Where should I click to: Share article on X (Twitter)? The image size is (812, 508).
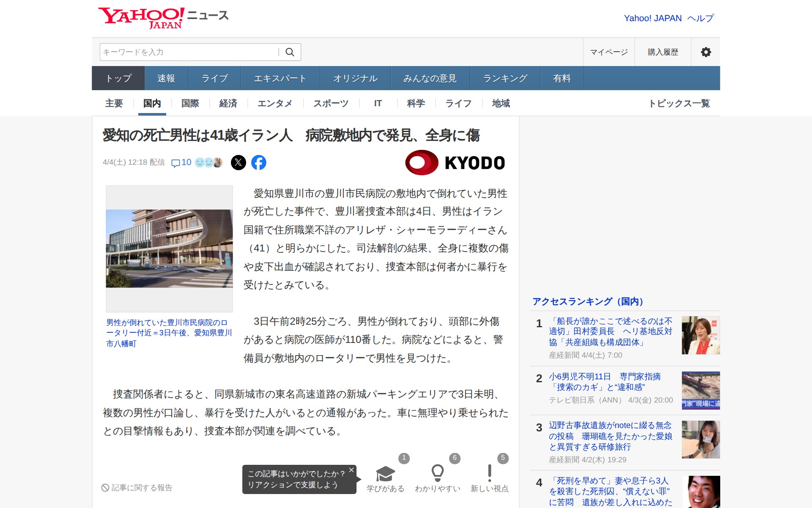pyautogui.click(x=239, y=163)
